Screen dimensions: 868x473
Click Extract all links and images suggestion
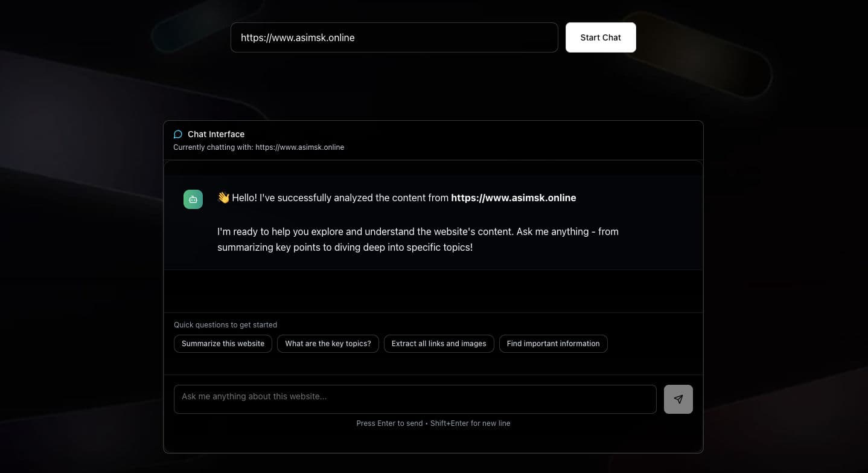(x=439, y=343)
